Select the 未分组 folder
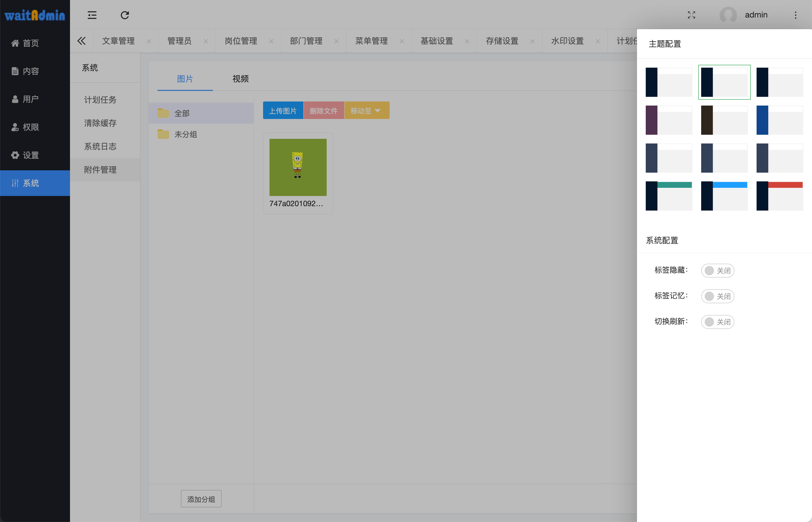 click(185, 134)
